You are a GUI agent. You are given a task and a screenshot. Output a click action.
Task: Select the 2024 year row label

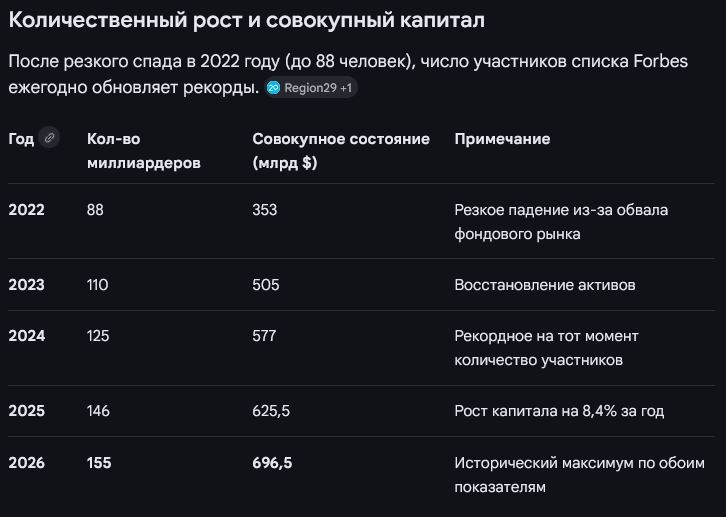(x=26, y=336)
